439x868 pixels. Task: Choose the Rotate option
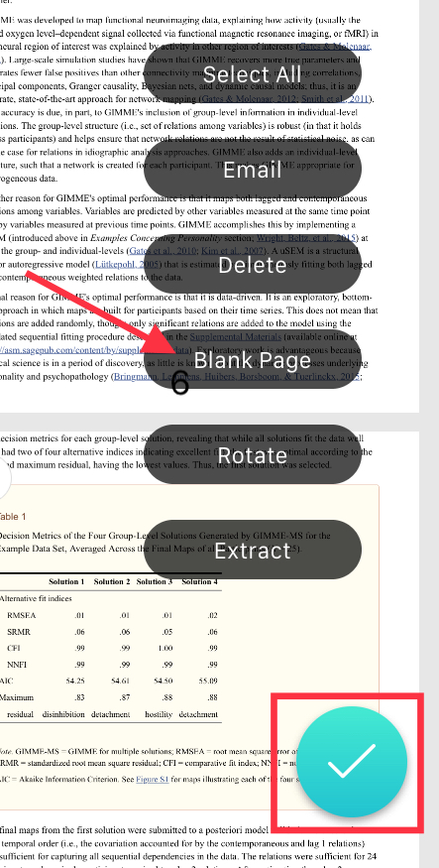click(x=252, y=455)
